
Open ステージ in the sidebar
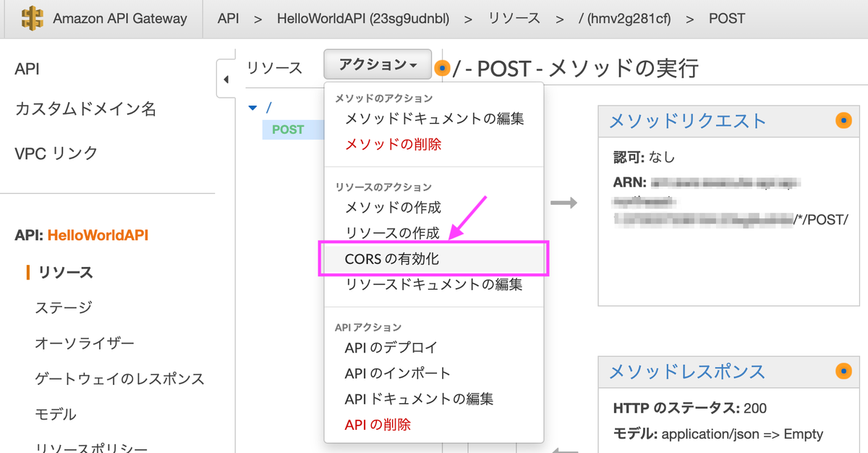(64, 308)
